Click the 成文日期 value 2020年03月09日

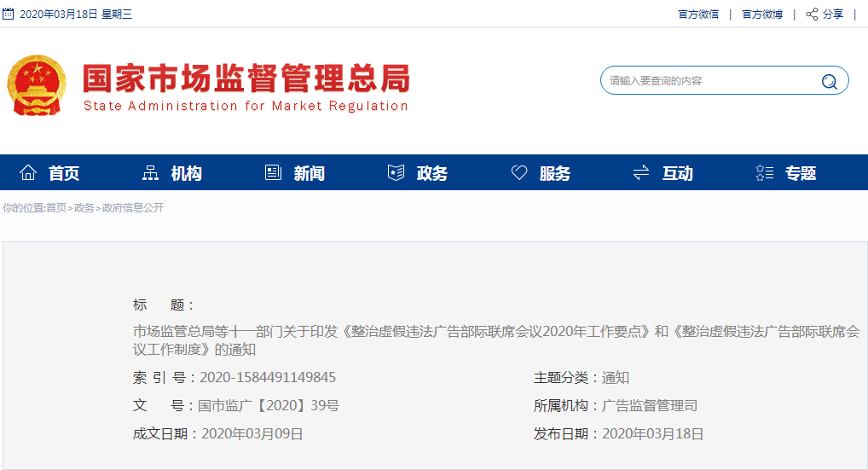(252, 434)
